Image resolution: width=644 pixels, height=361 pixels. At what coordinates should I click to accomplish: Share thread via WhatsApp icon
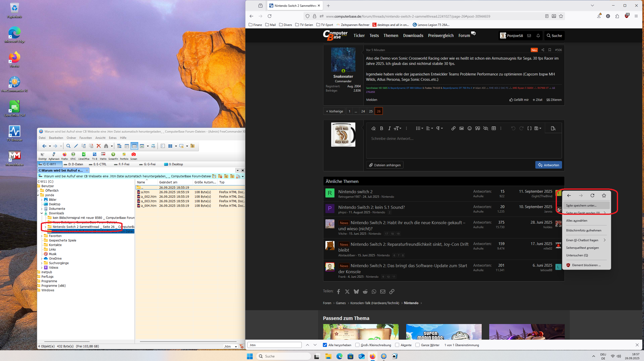click(x=374, y=292)
